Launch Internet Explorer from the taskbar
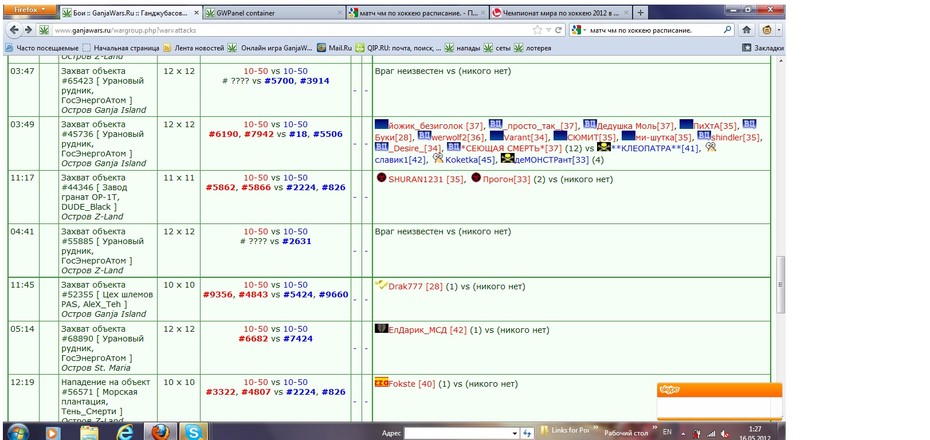This screenshot has width=930, height=440. (x=125, y=432)
